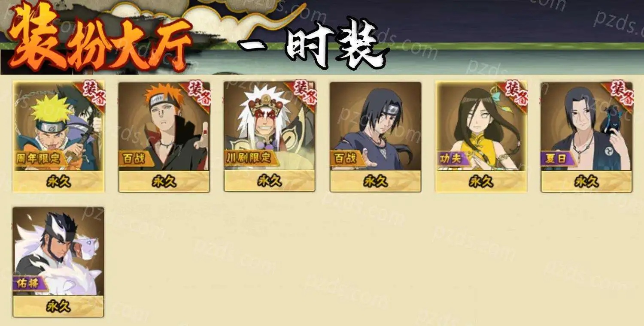Click 永久 under the Itachi 百战 costume
The image size is (644, 326).
click(375, 181)
